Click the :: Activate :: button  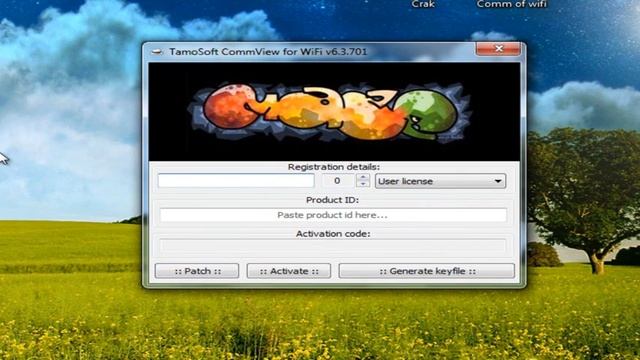pos(289,271)
